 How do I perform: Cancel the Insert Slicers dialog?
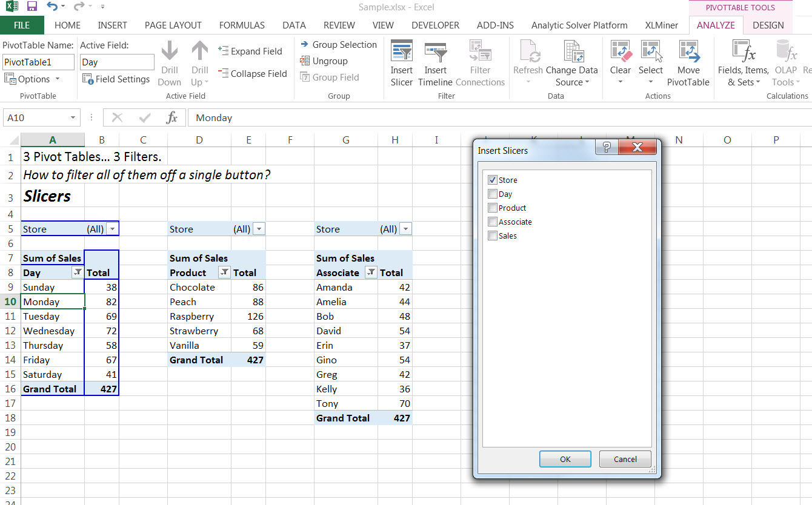click(x=625, y=459)
